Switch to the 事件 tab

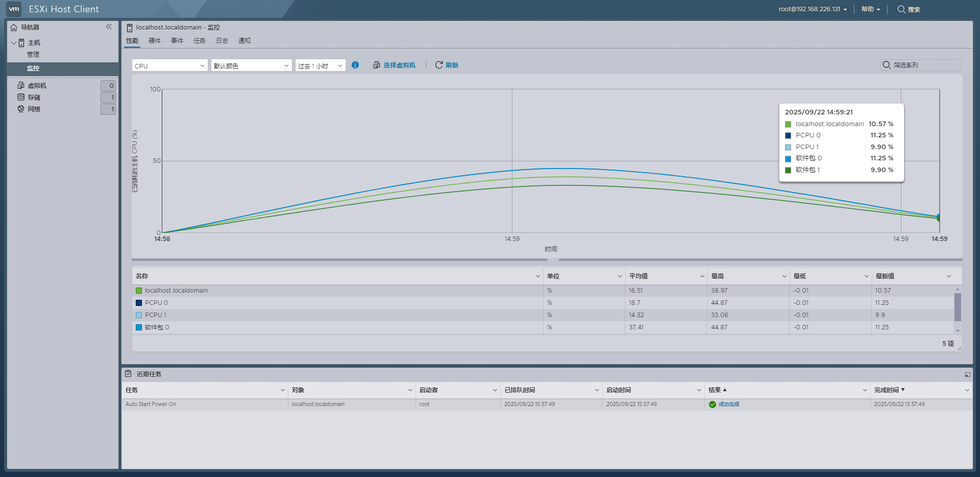[177, 41]
